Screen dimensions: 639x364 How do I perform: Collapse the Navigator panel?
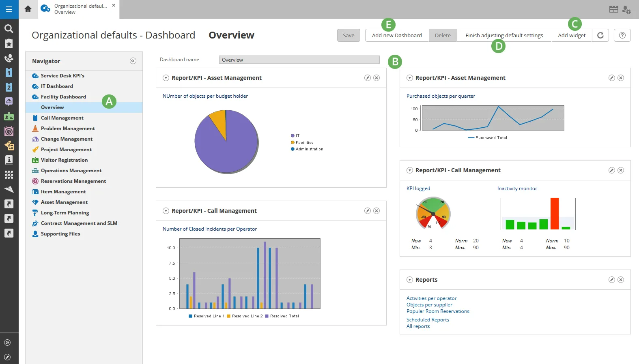[133, 61]
